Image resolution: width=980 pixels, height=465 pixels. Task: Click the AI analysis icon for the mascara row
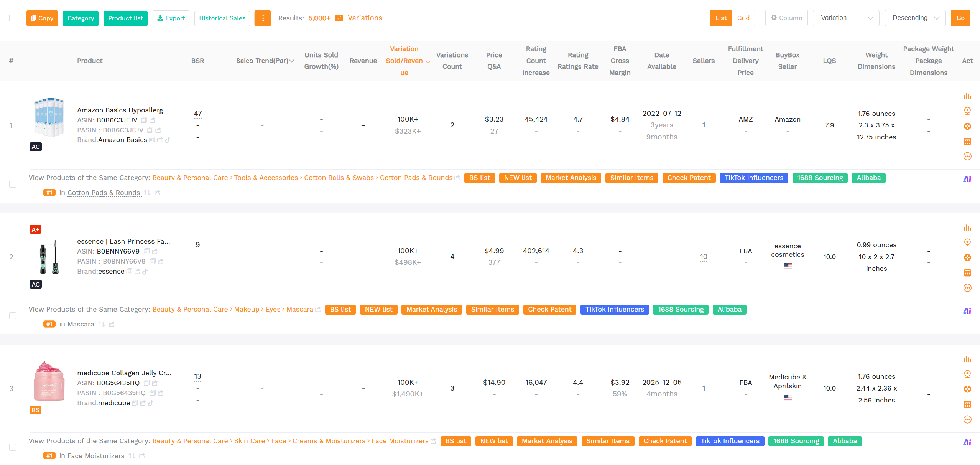pos(967,311)
